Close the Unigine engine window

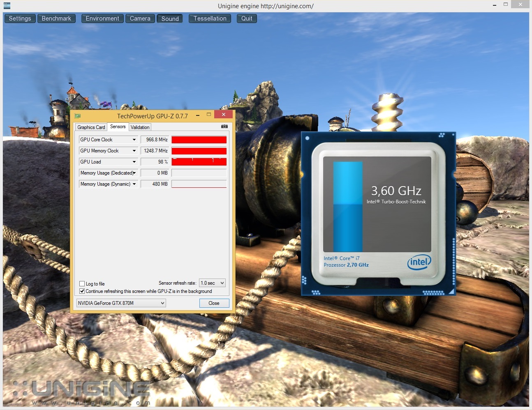tap(520, 5)
